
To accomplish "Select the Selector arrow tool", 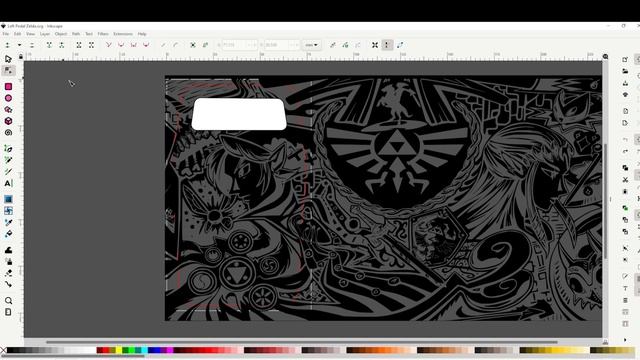I will click(8, 59).
